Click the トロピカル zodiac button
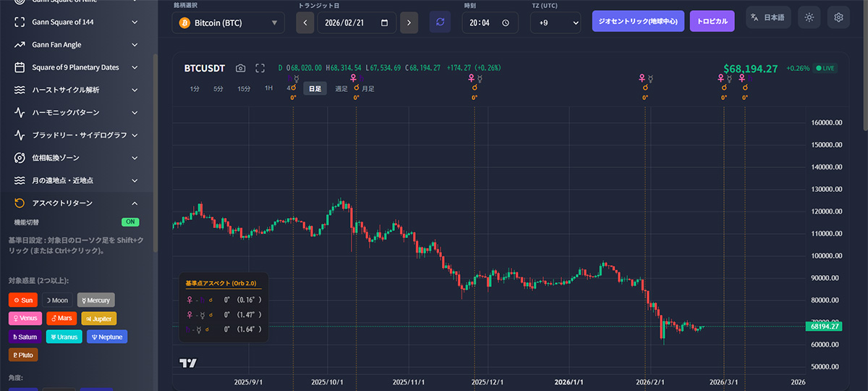 (712, 21)
